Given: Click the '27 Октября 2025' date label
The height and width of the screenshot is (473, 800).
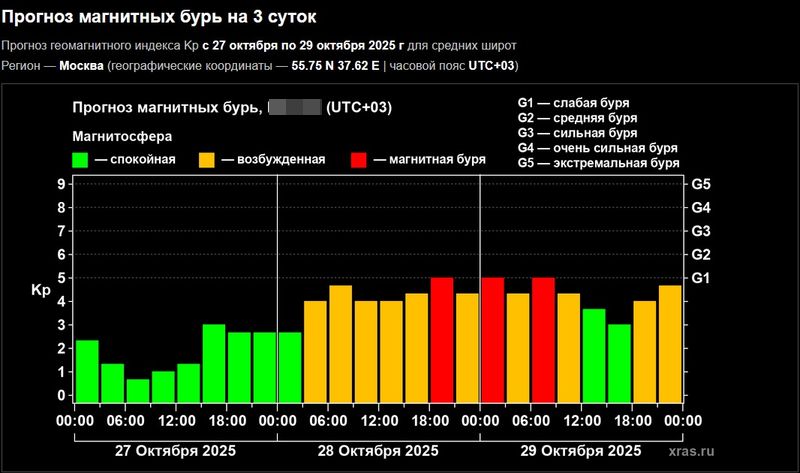Looking at the screenshot, I should (x=176, y=451).
